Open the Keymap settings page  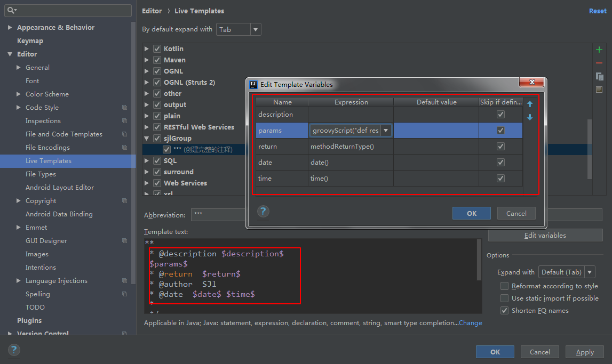click(x=30, y=41)
